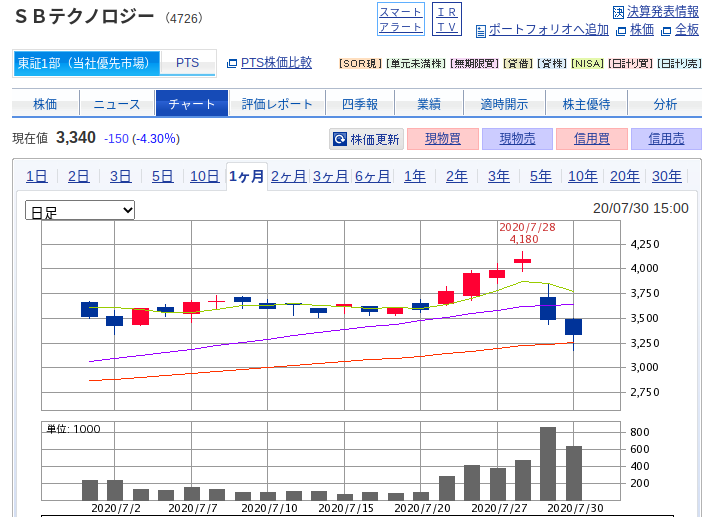This screenshot has height=517, width=710.
Task: Click the price change -150 (-4.30%)
Action: click(x=142, y=139)
